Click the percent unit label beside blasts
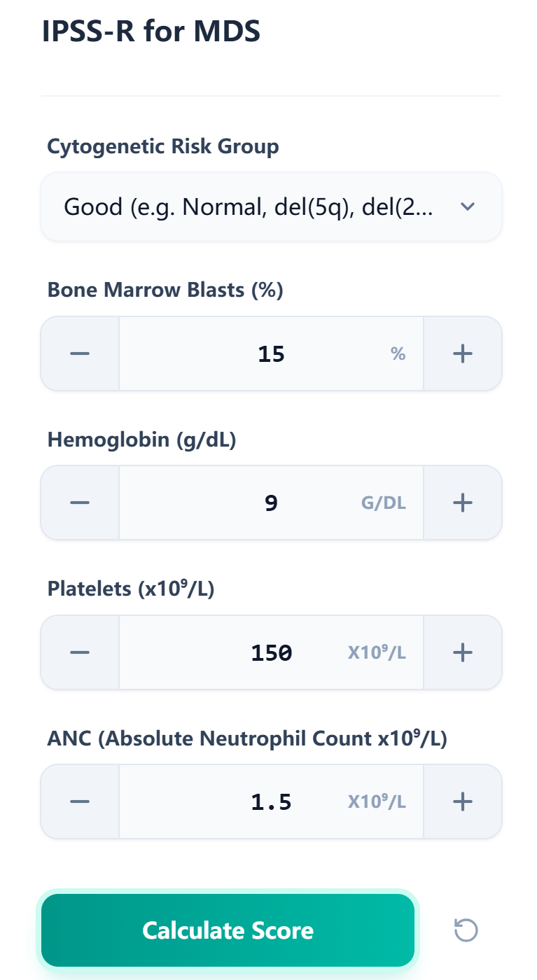This screenshot has width=537, height=980. pyautogui.click(x=398, y=353)
